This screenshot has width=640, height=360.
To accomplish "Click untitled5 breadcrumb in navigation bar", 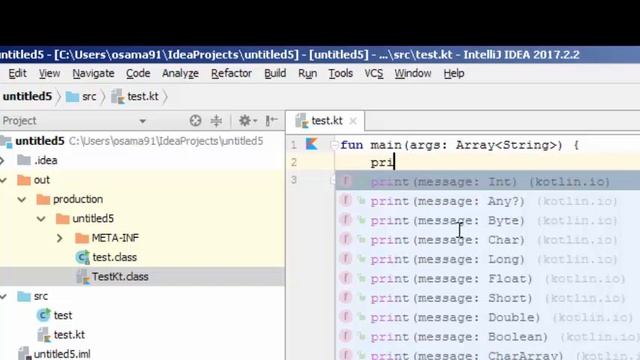I will [x=27, y=96].
